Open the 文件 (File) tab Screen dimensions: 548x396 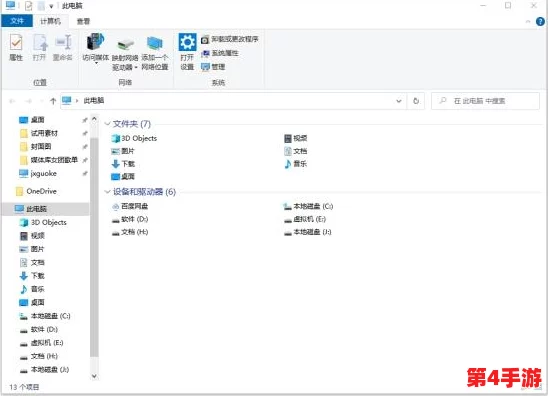[17, 21]
